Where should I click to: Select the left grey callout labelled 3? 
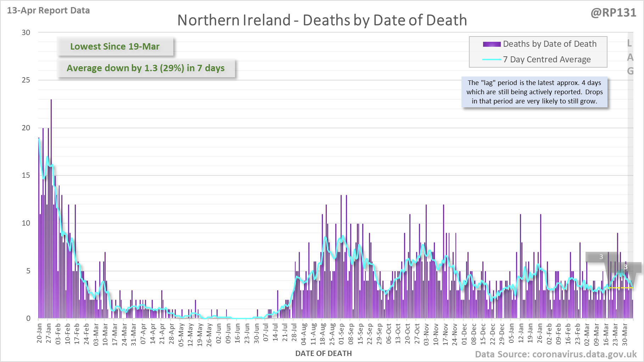click(601, 257)
